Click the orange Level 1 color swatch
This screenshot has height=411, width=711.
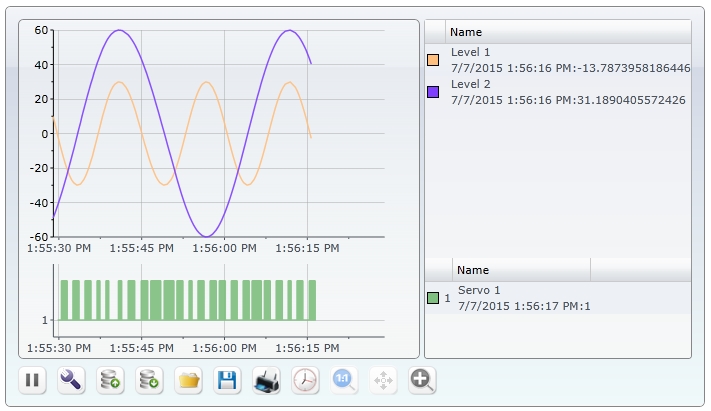(x=434, y=60)
